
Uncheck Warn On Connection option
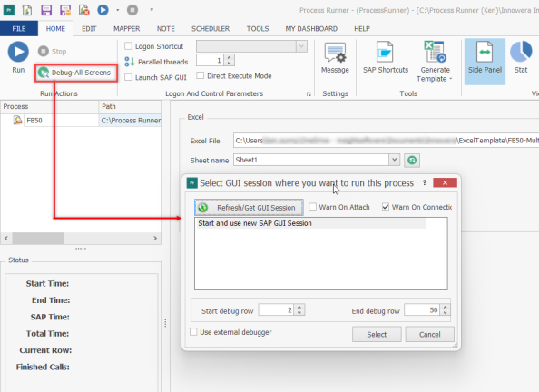coord(386,207)
